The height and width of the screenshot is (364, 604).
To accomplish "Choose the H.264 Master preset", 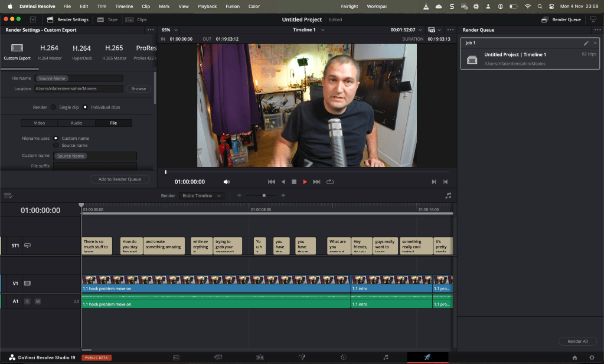I will (50, 51).
